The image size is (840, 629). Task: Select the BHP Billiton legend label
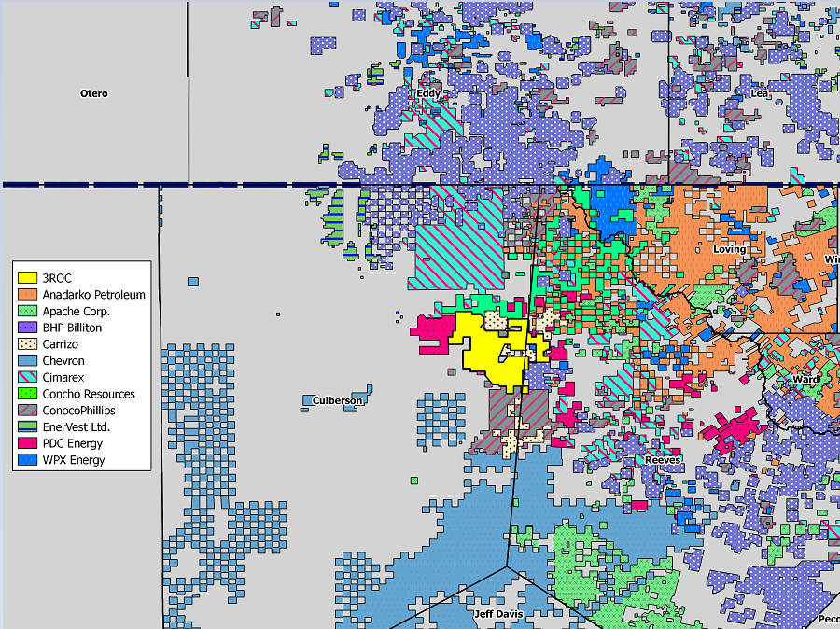click(72, 328)
